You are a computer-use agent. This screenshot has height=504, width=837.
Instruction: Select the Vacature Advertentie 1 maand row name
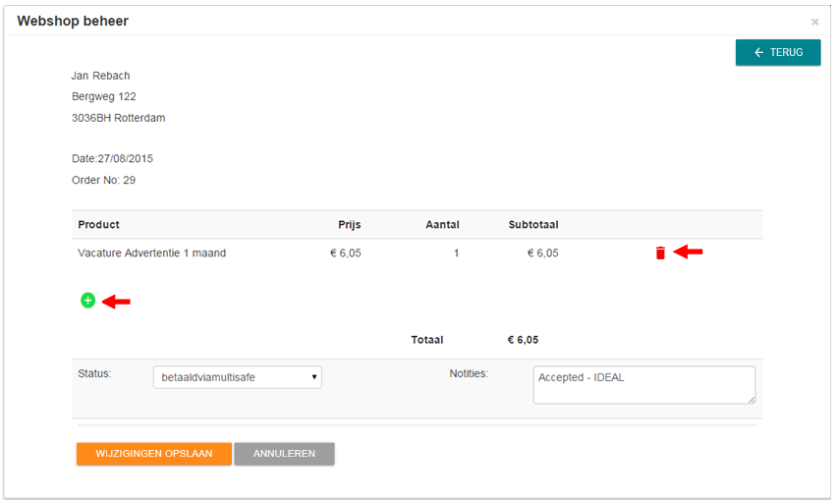click(152, 253)
